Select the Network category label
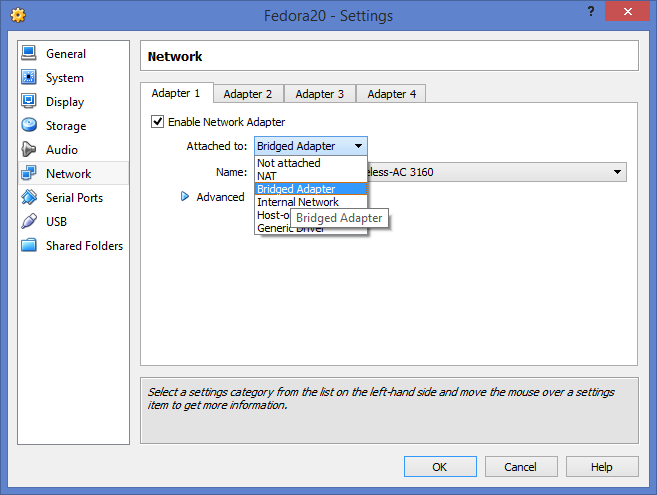657x495 pixels. [69, 174]
